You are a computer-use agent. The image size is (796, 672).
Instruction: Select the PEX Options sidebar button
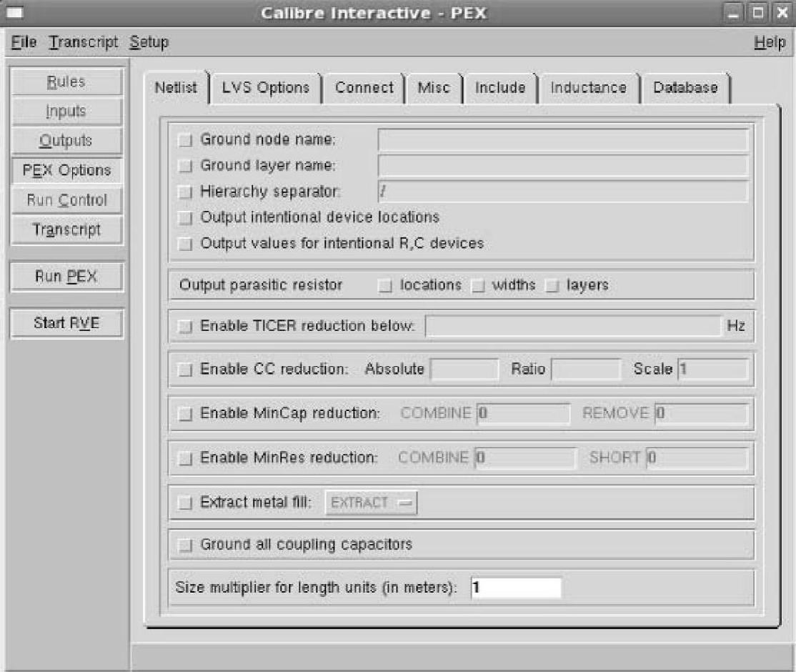pos(66,170)
